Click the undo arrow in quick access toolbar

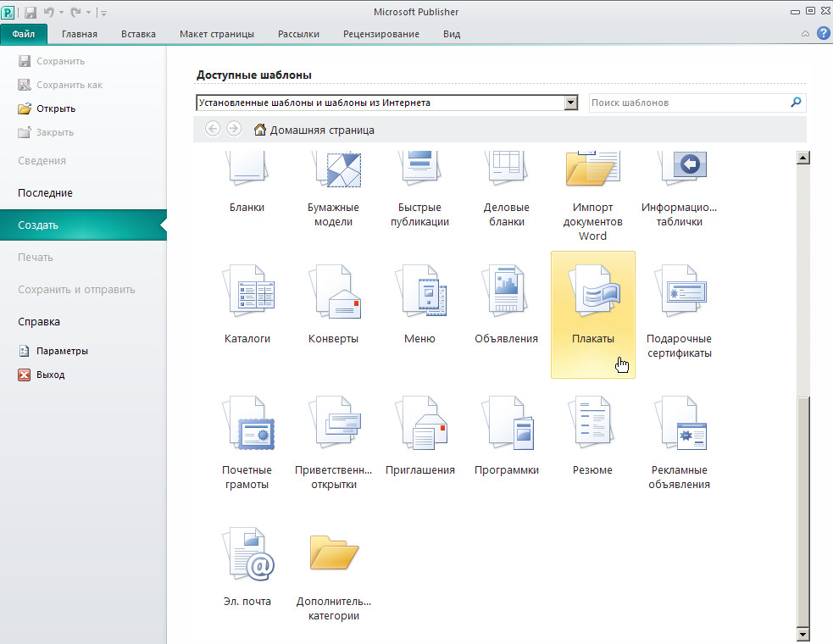coord(49,12)
